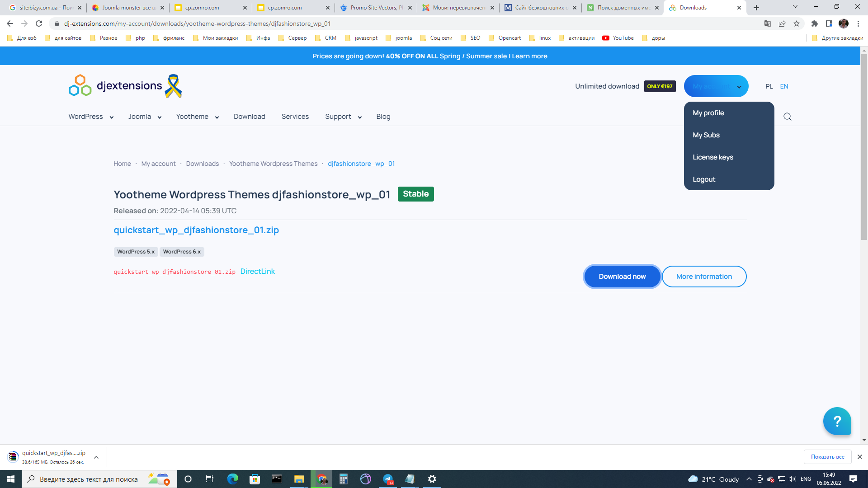This screenshot has height=488, width=868.
Task: Select License keys from the account menu
Action: click(x=712, y=157)
